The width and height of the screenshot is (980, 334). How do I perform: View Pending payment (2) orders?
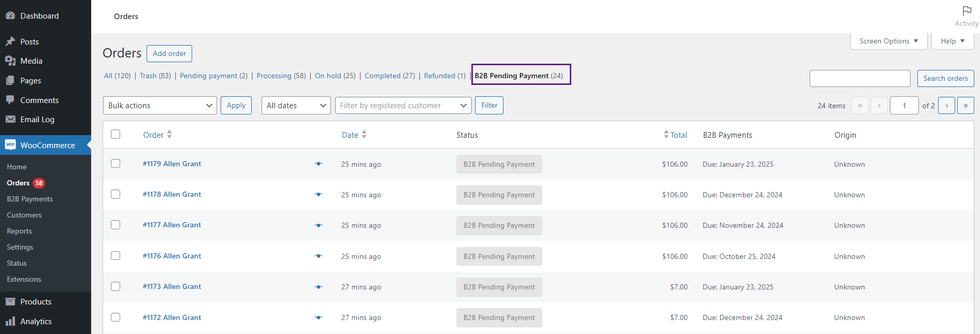(214, 76)
